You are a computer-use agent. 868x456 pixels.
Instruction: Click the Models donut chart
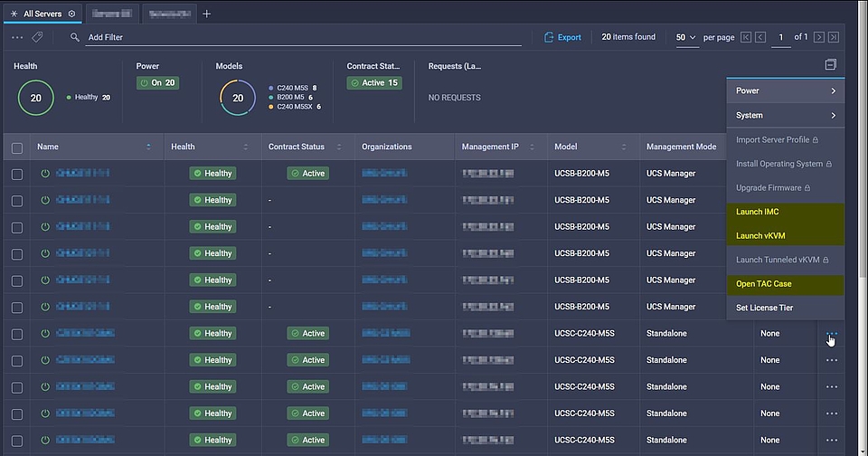(238, 98)
